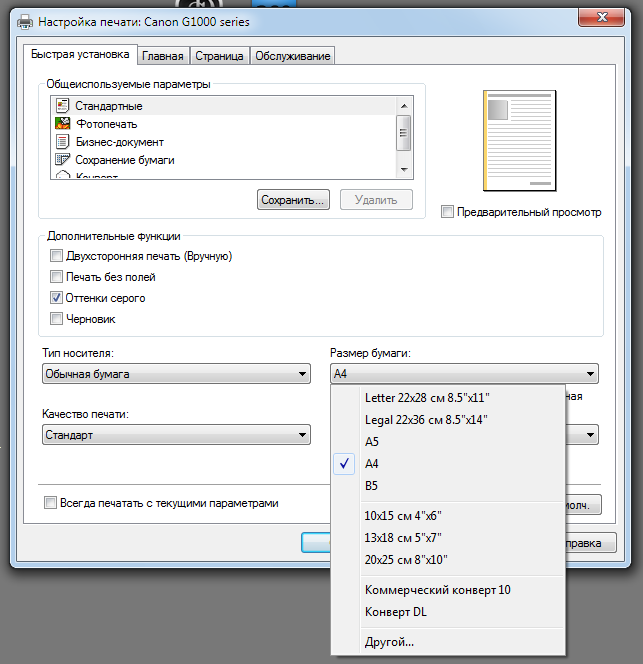This screenshot has height=664, width=643.
Task: Enable Предварительный просмотр checkbox
Action: point(447,212)
